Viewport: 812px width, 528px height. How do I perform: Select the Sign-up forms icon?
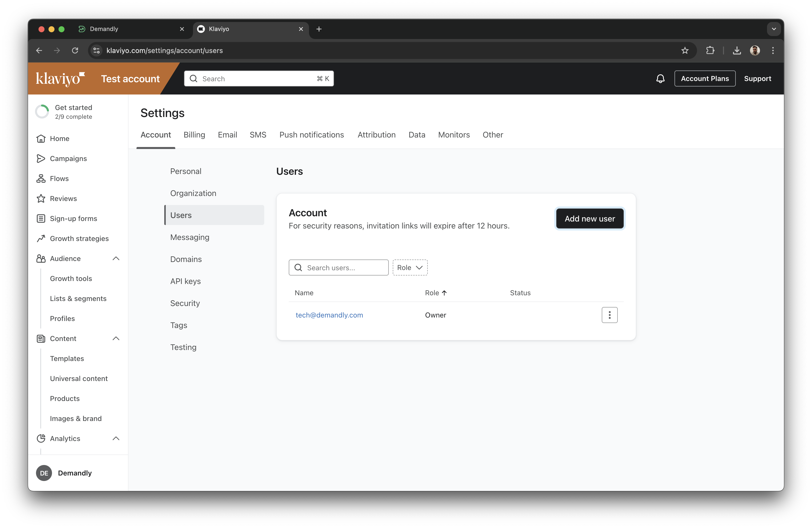[x=41, y=218]
